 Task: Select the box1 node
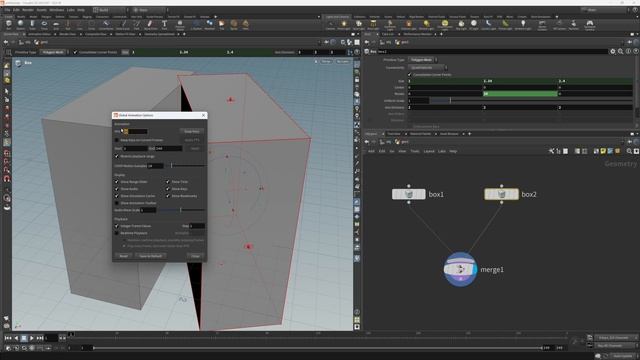tap(409, 194)
